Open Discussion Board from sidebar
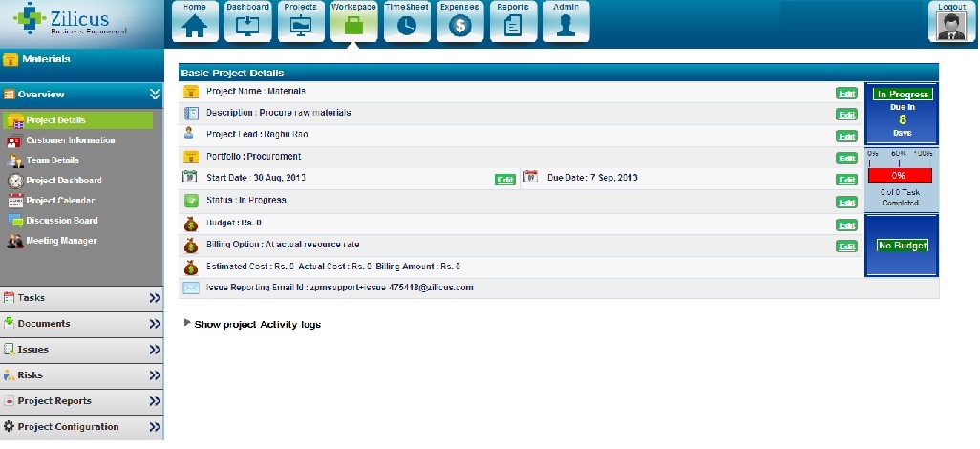Viewport: 980px width, 449px height. [x=61, y=221]
